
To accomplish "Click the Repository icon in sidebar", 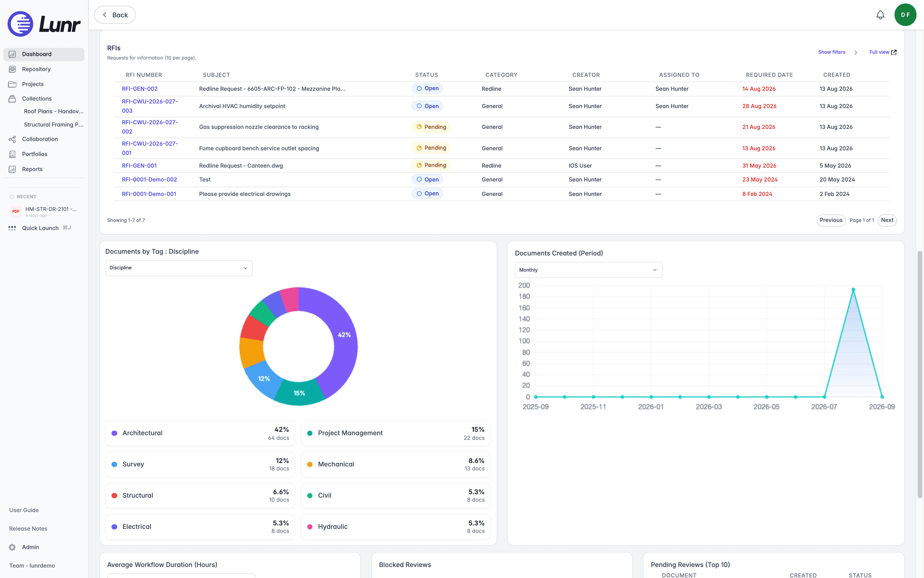I will [12, 69].
